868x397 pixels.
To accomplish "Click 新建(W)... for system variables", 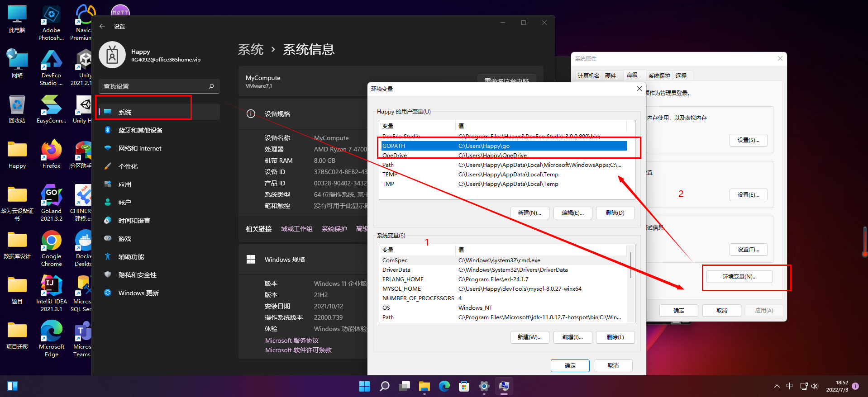I will point(529,337).
